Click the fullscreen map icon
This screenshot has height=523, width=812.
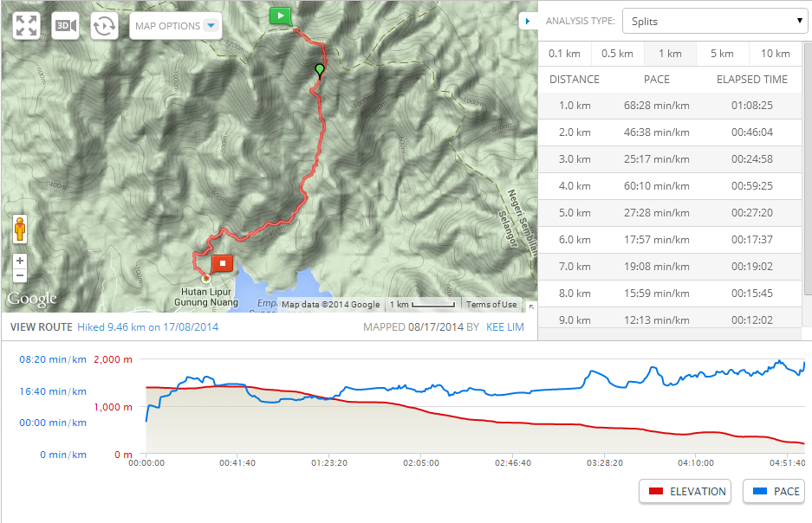[x=26, y=25]
